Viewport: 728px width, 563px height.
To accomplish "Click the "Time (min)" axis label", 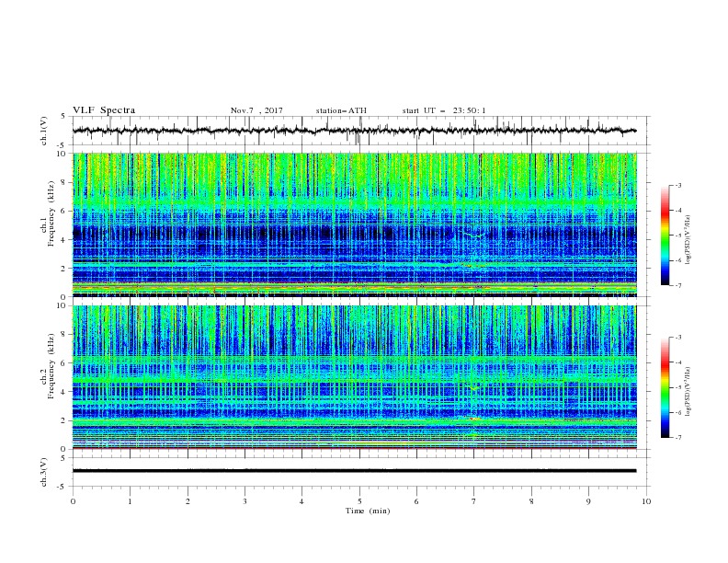I will [368, 511].
